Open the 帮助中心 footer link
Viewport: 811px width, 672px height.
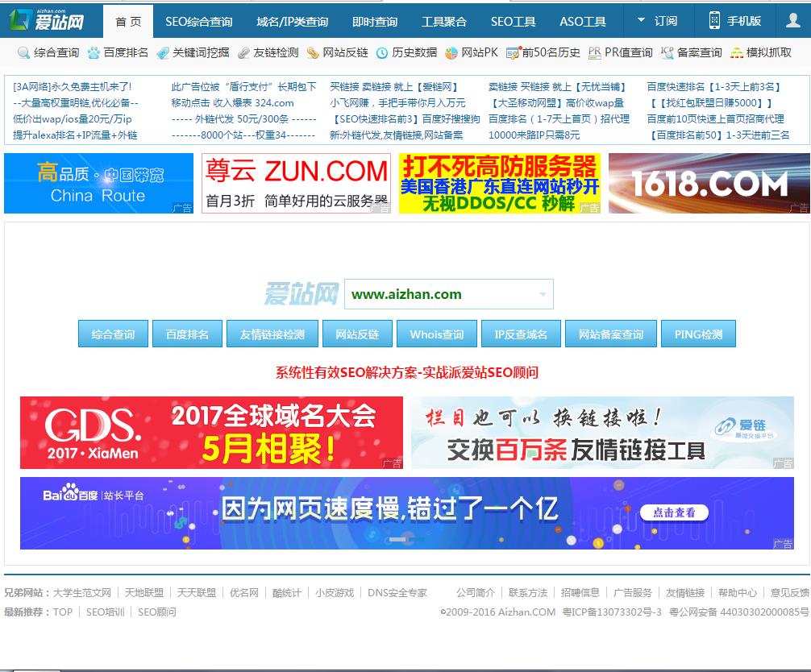[x=738, y=592]
